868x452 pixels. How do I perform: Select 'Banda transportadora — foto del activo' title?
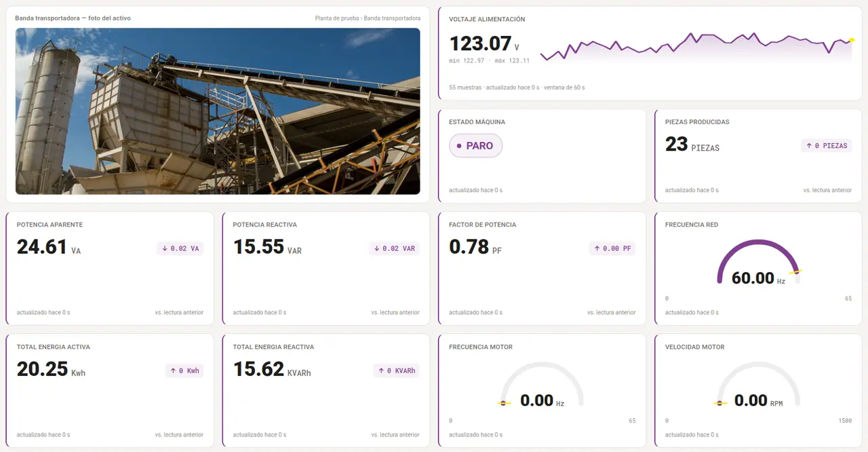click(73, 18)
